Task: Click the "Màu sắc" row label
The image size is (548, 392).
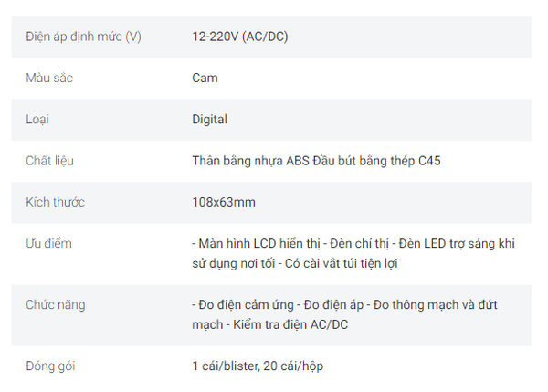Action: [49, 78]
